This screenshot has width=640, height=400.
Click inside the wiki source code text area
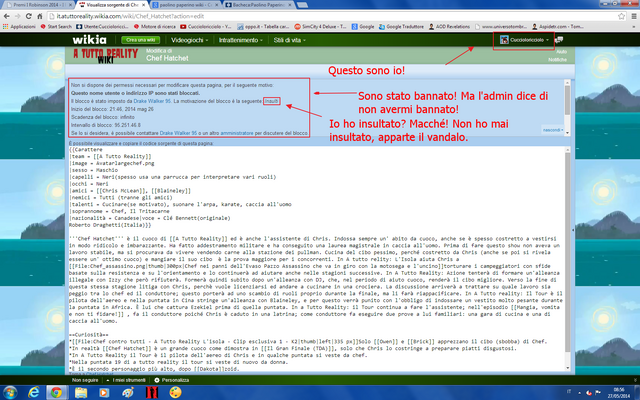316,259
